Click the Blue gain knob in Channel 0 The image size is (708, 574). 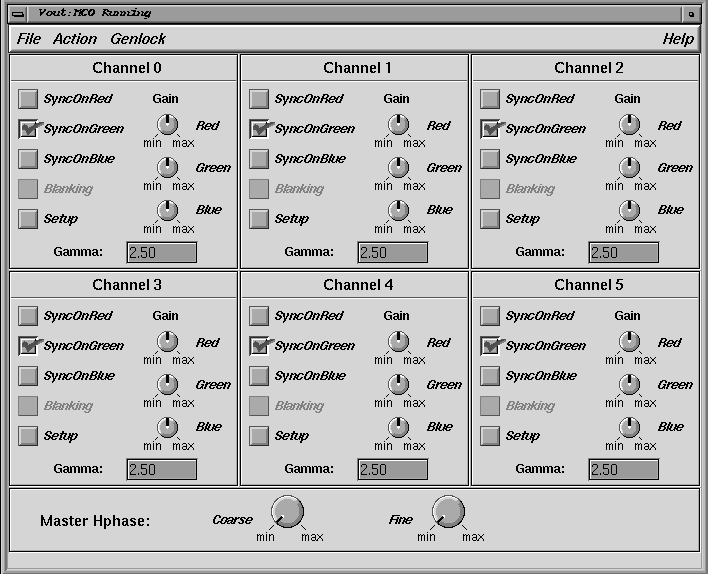click(x=168, y=210)
